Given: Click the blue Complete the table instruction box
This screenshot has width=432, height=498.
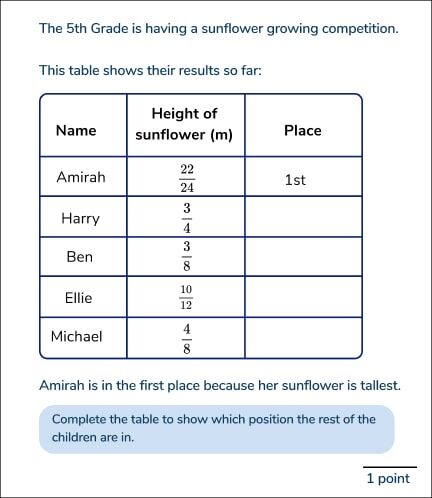Looking at the screenshot, I should [x=217, y=429].
